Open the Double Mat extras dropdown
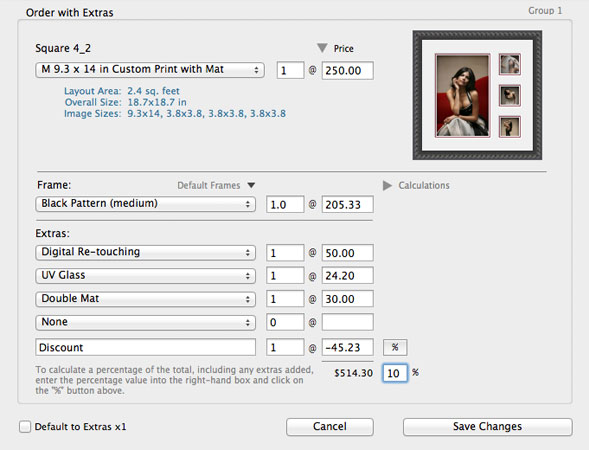 pyautogui.click(x=145, y=299)
